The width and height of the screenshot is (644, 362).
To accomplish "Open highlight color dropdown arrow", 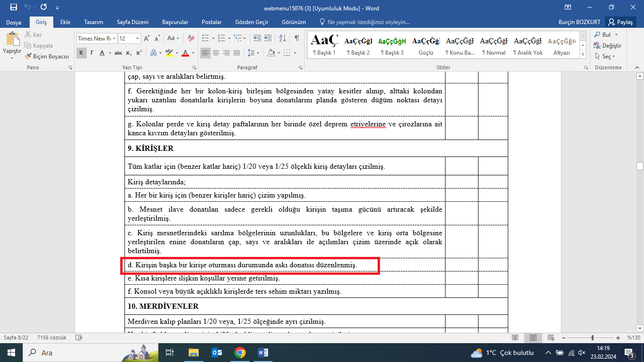I will 177,53.
